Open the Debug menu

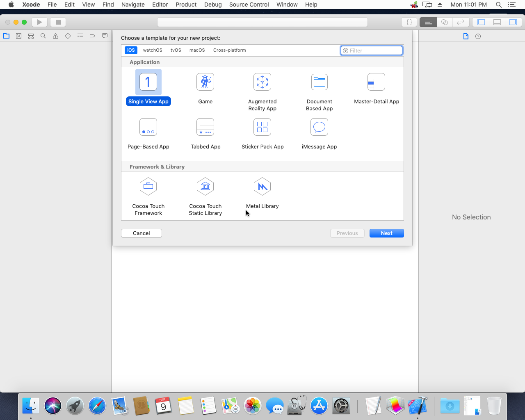213,5
